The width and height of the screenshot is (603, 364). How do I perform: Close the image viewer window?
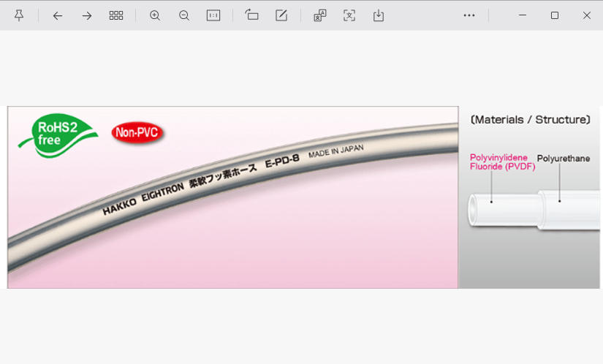click(587, 15)
